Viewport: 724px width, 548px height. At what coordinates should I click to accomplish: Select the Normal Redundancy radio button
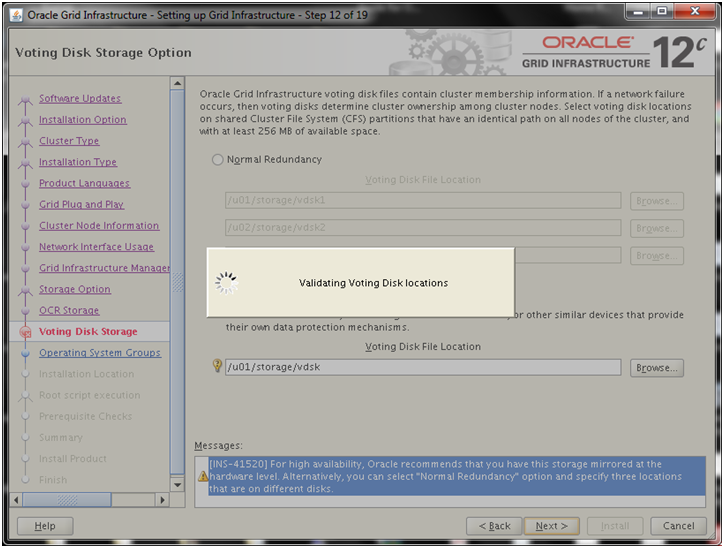click(217, 160)
